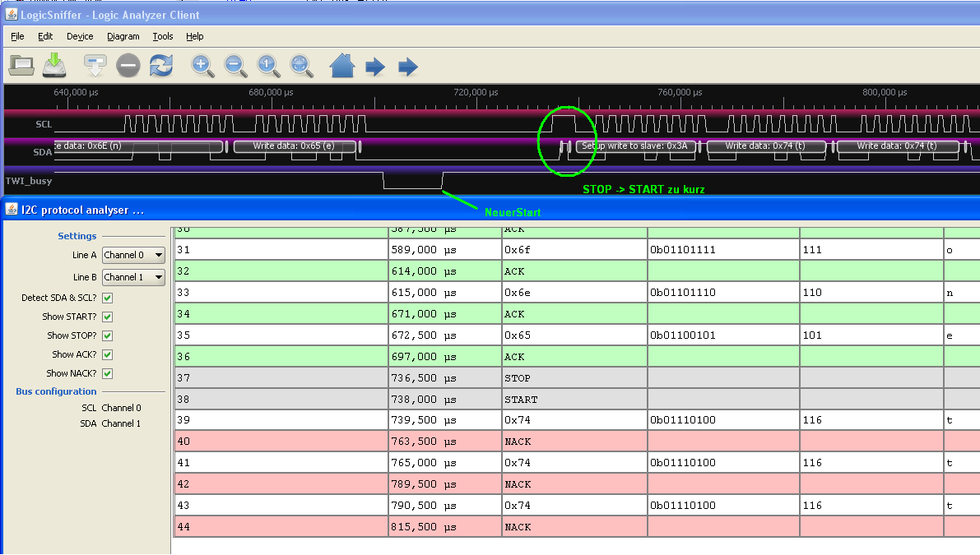The width and height of the screenshot is (980, 555).
Task: Zoom out with the minus magnifier
Action: (x=235, y=66)
